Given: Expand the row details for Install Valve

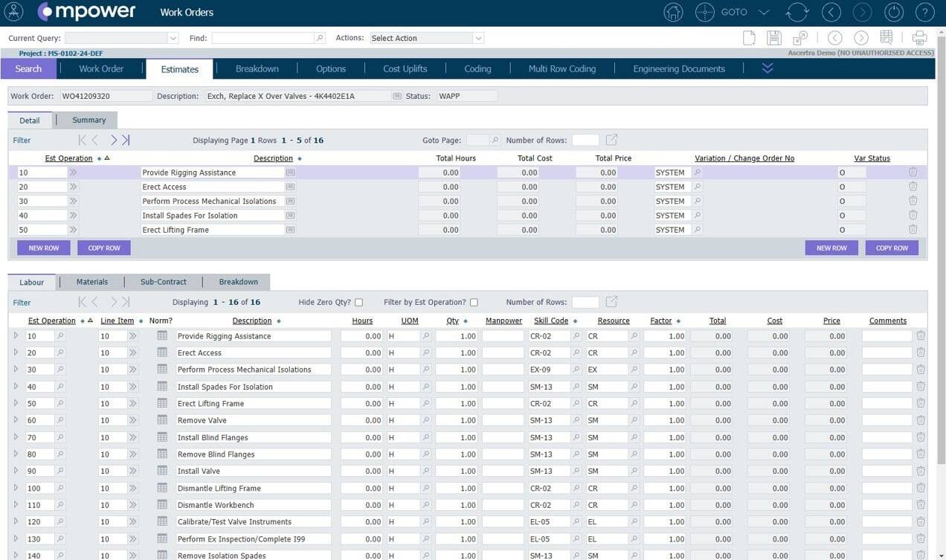Looking at the screenshot, I should point(16,471).
